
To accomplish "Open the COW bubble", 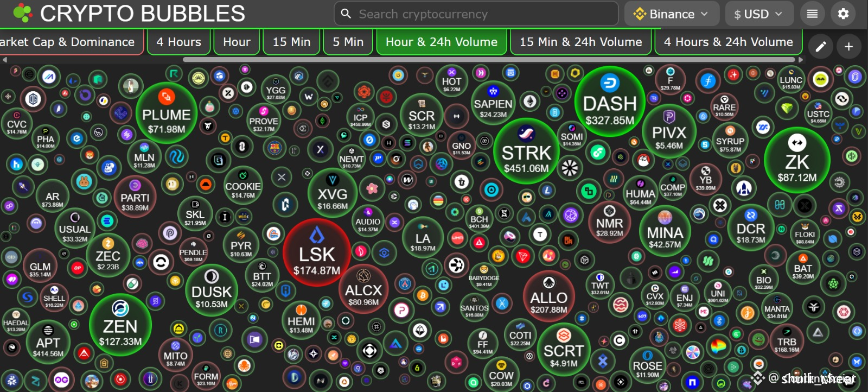I will 501,374.
